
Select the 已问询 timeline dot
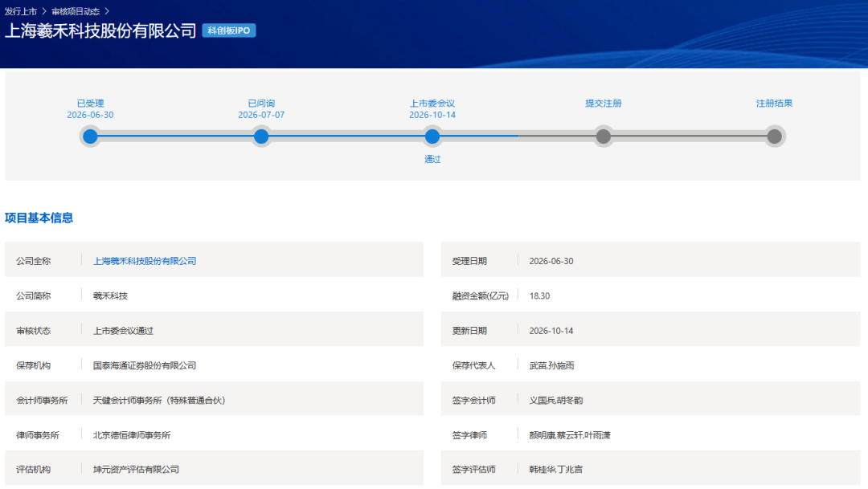point(261,136)
